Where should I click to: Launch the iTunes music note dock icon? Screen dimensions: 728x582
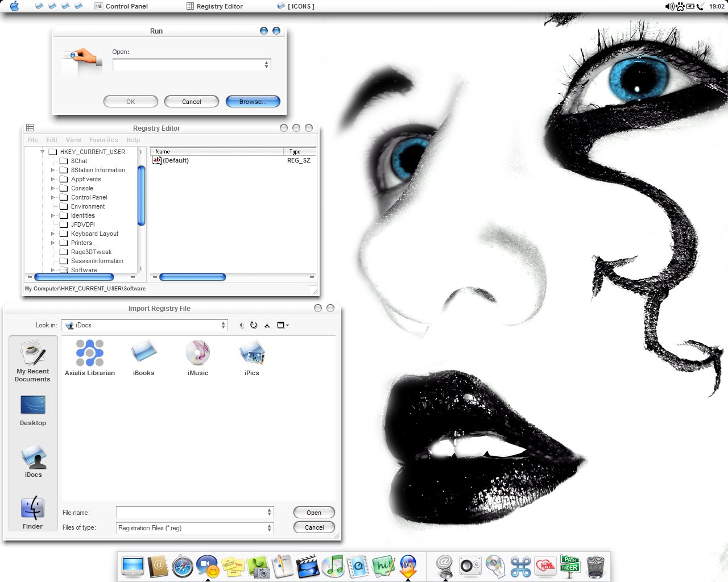333,566
